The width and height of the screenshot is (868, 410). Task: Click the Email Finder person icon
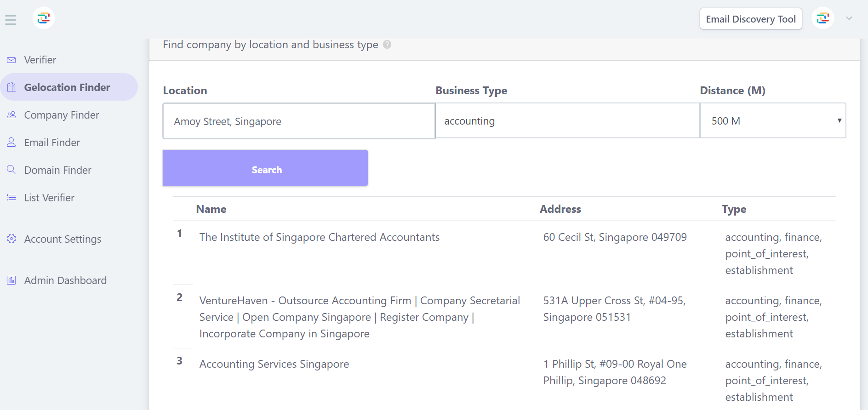pos(11,142)
